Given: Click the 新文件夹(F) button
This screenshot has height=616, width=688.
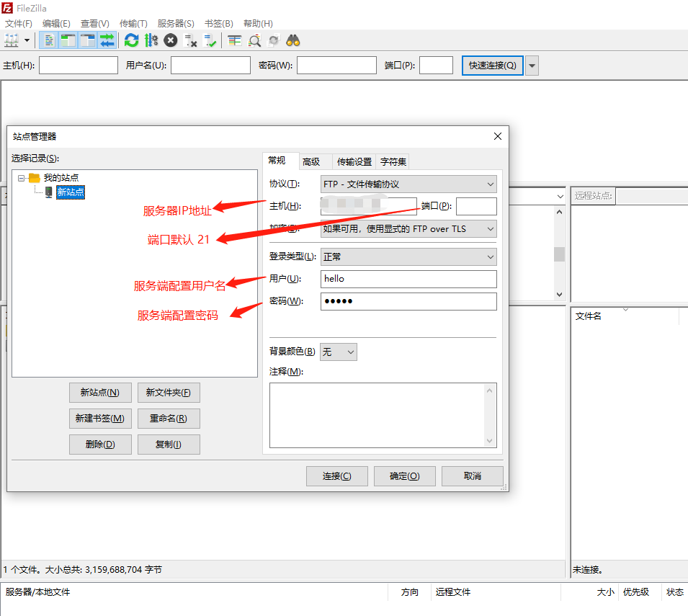Looking at the screenshot, I should point(169,393).
